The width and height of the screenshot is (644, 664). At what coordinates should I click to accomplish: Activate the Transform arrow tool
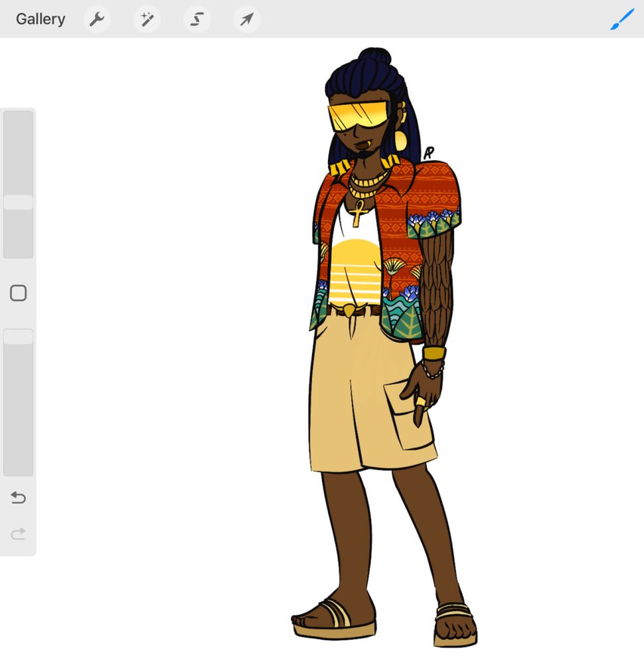coord(246,19)
